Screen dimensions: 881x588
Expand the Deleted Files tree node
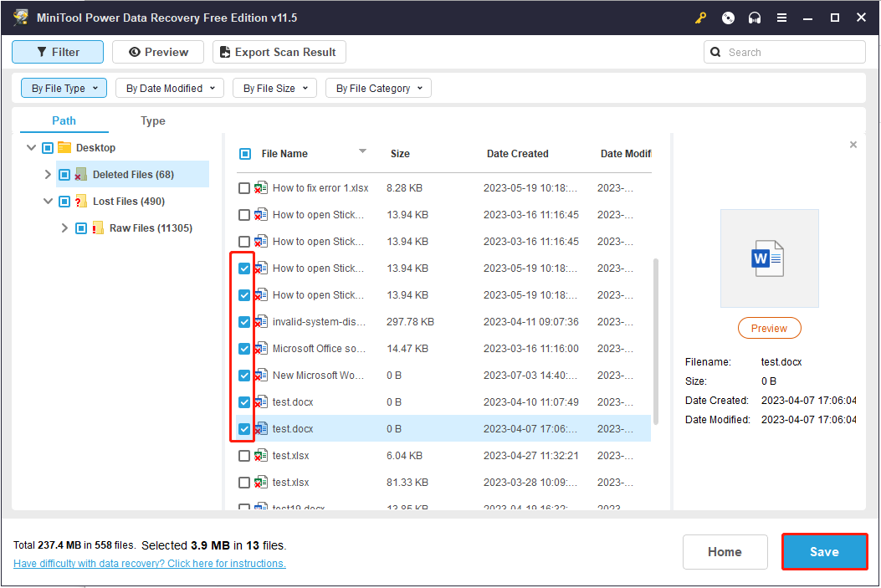(48, 175)
